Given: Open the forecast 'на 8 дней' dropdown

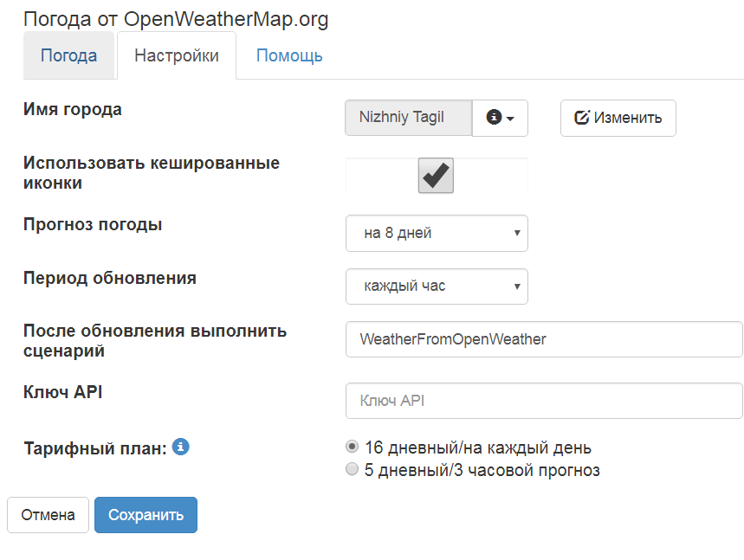Looking at the screenshot, I should [x=437, y=233].
